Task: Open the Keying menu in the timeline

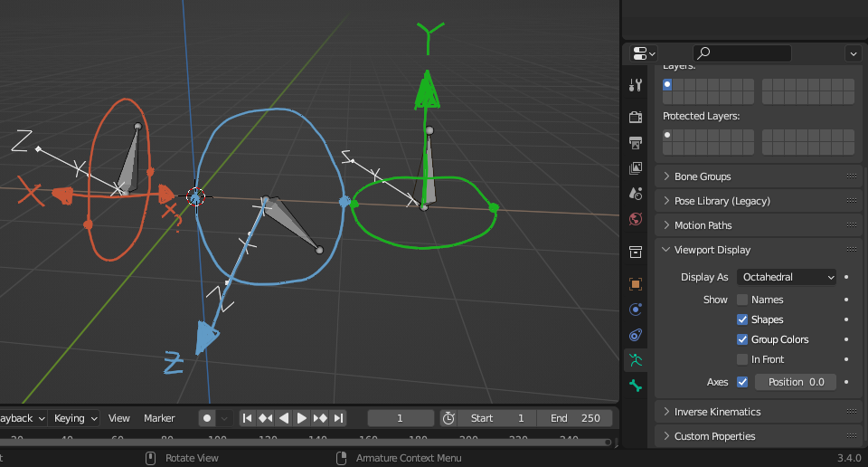Action: pos(75,418)
